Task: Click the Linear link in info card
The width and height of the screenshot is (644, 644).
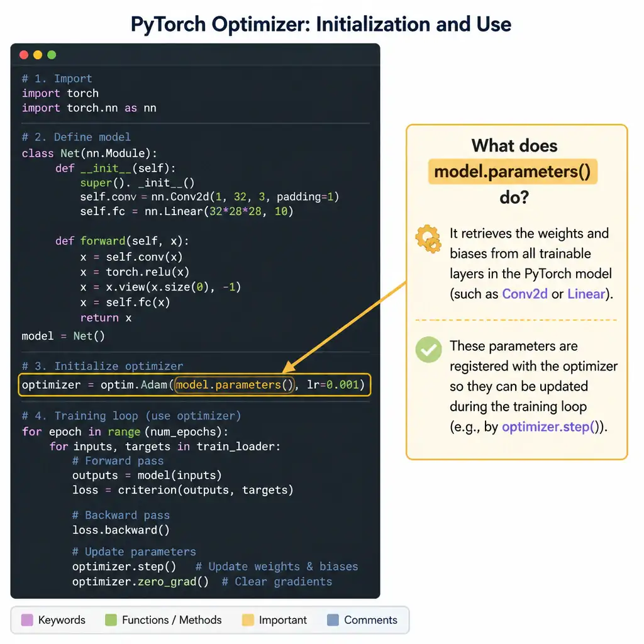Action: coord(586,294)
